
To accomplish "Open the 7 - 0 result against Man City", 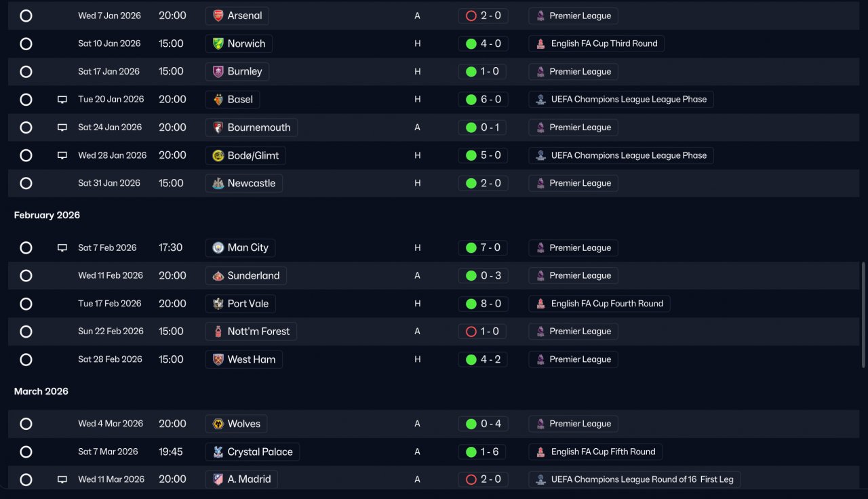I will pos(483,247).
